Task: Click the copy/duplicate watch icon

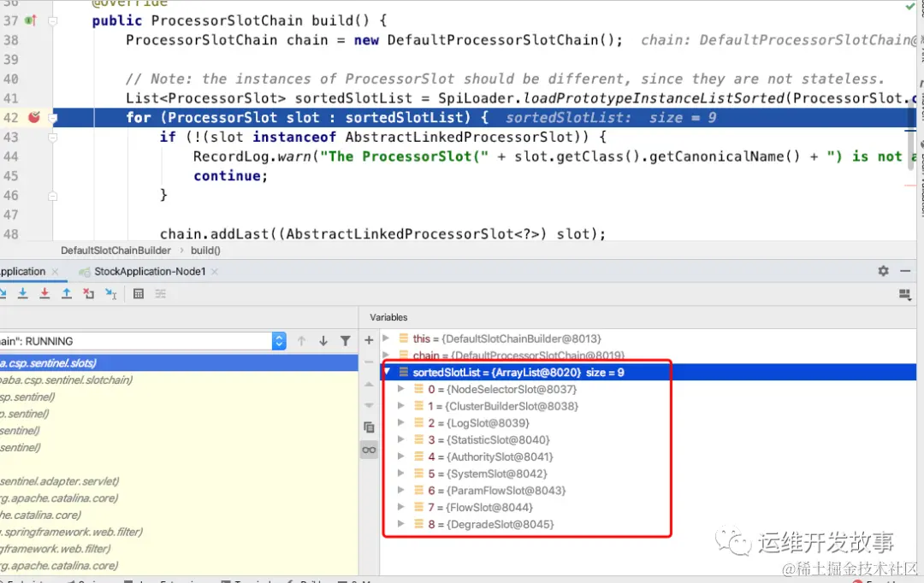Action: [x=369, y=427]
